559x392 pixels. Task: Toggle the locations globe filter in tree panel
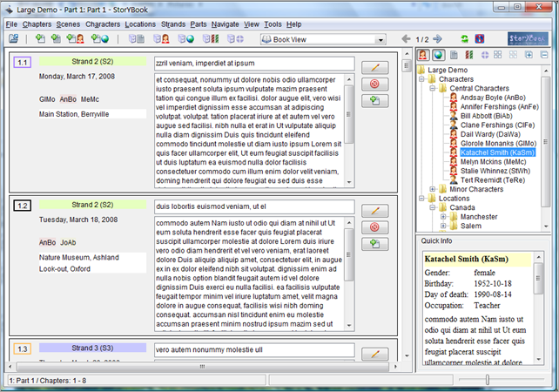point(438,56)
